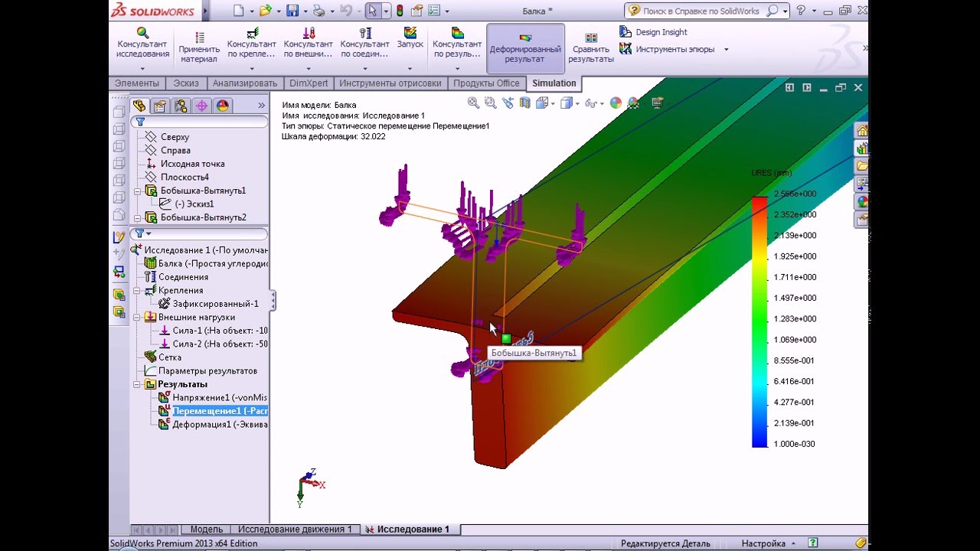The image size is (980, 551).
Task: Click Настройка in status bar
Action: tap(763, 543)
